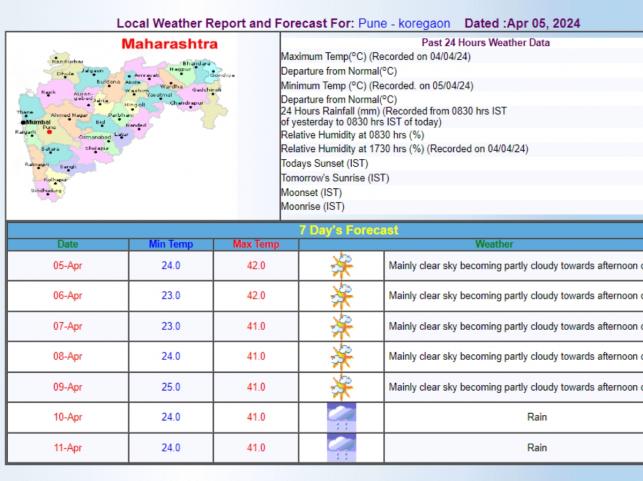Click the 06-Apr partly cloudy weather icon
Screen dimensions: 643x481
point(341,296)
